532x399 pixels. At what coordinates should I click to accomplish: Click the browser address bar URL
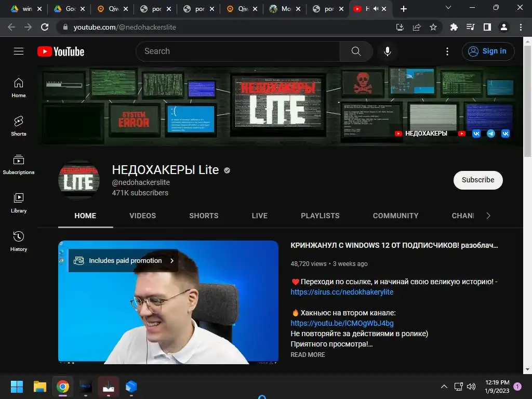pyautogui.click(x=125, y=27)
